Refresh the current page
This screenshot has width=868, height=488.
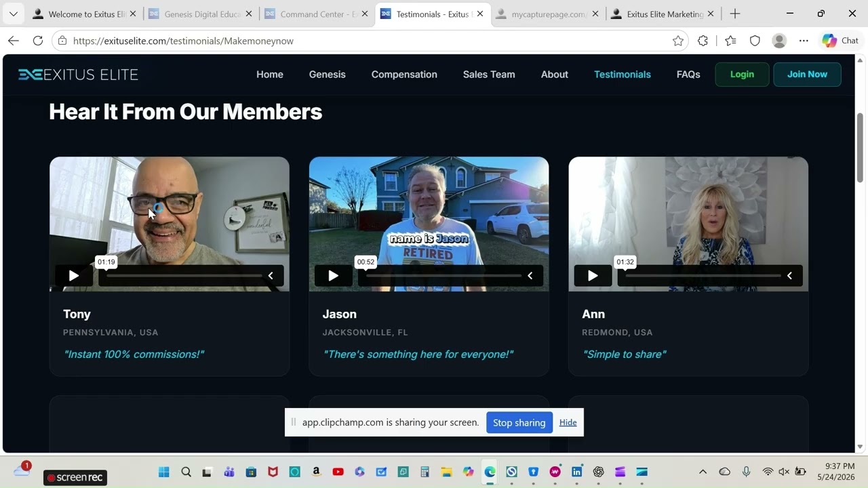(38, 41)
